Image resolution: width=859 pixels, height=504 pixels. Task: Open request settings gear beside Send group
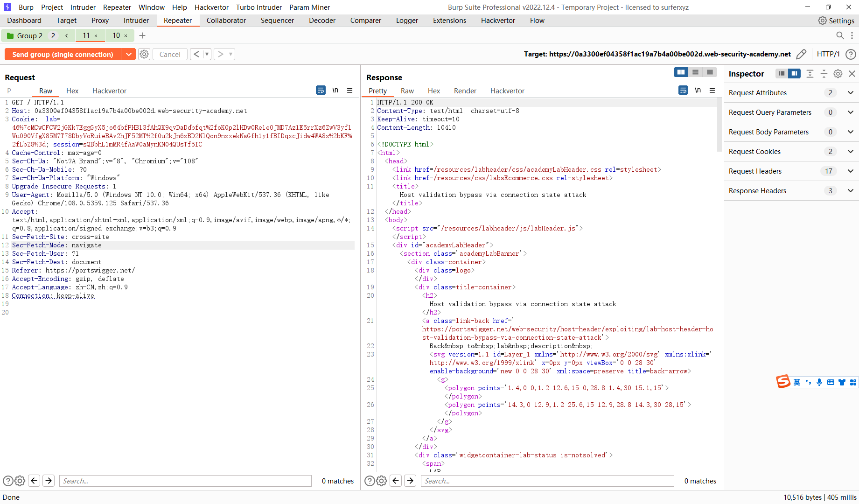click(x=144, y=54)
